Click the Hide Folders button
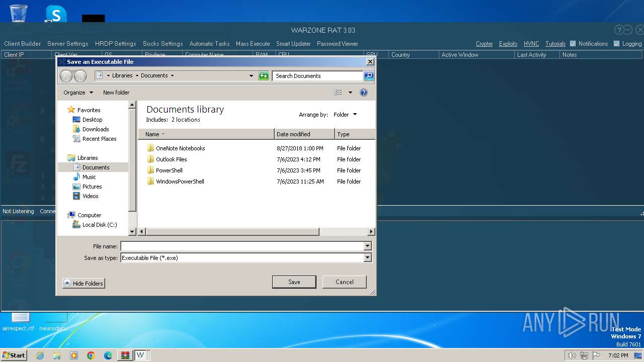The width and height of the screenshot is (644, 362). (x=84, y=284)
